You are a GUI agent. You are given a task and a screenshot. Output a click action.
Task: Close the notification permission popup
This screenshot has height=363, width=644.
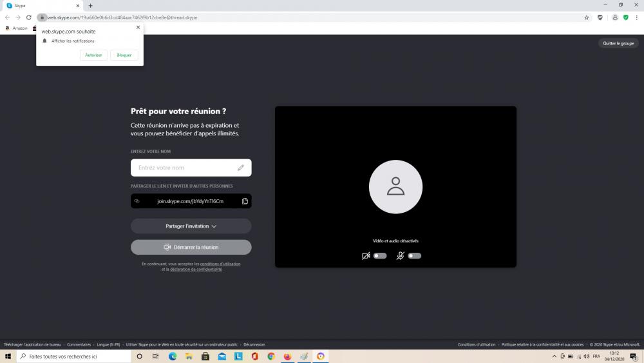(138, 27)
